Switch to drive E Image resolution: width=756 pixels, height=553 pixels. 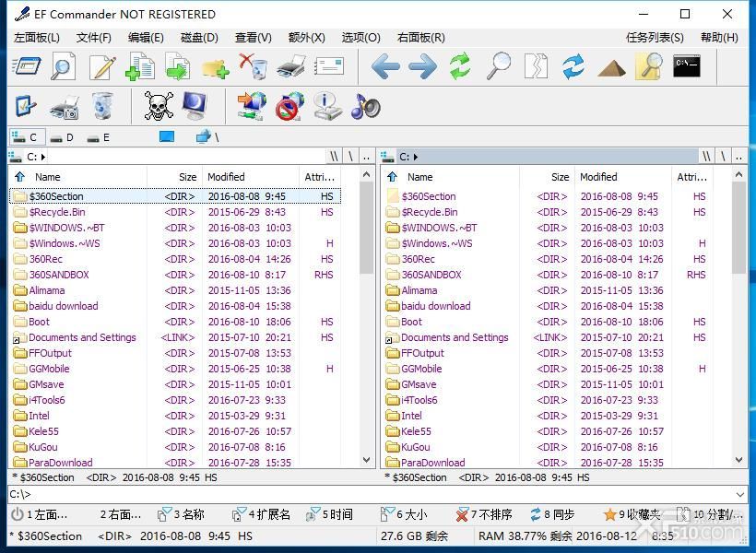click(99, 138)
